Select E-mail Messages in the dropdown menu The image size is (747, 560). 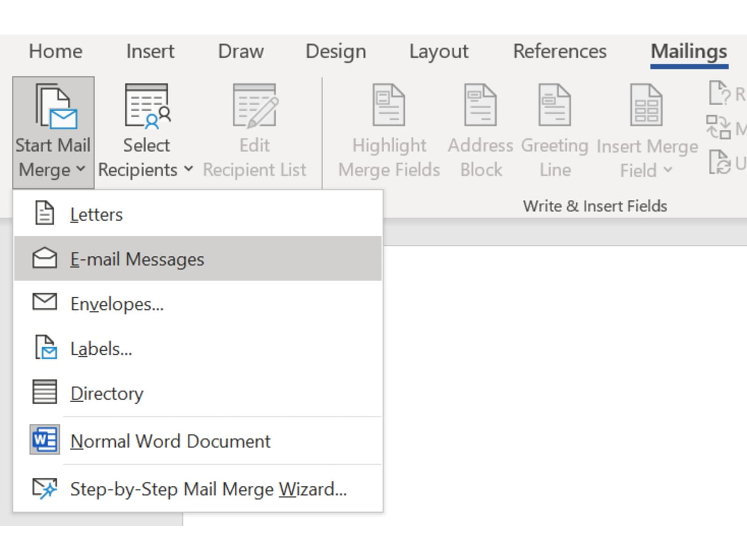[137, 259]
